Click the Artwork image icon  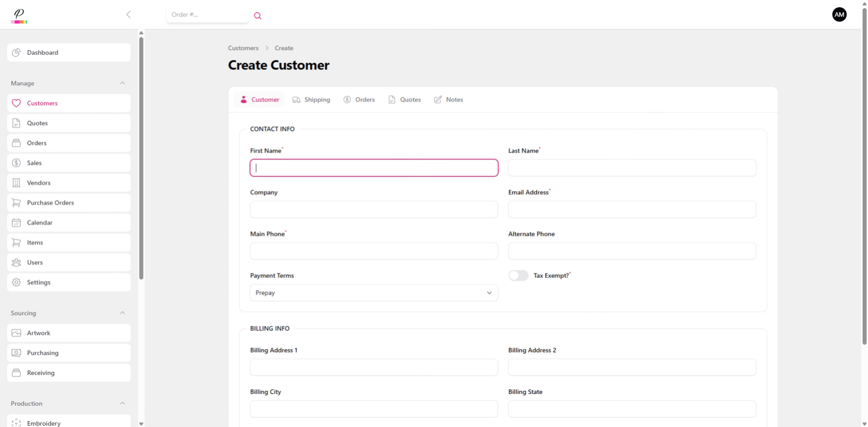(16, 333)
